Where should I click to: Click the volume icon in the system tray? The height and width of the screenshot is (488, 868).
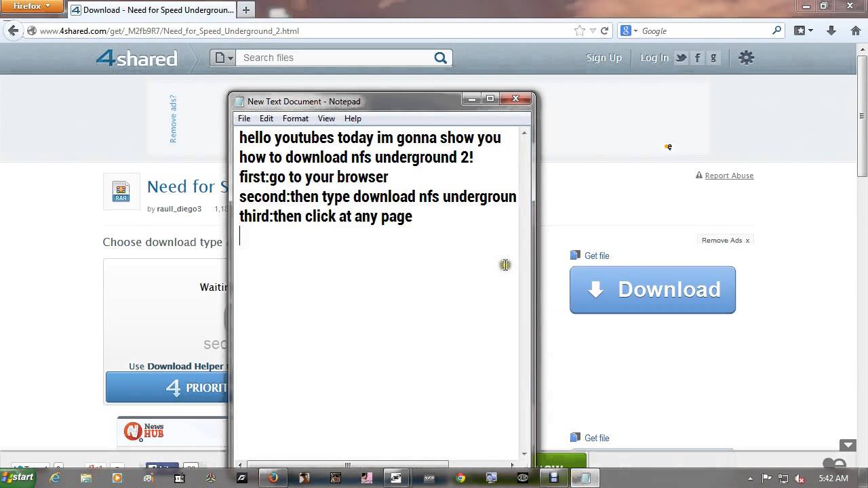point(798,479)
